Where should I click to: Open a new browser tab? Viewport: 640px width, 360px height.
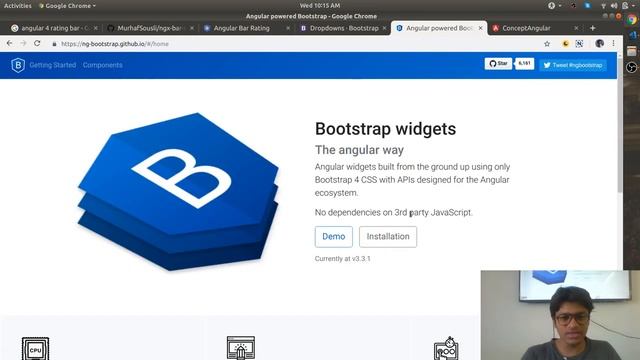coord(593,28)
